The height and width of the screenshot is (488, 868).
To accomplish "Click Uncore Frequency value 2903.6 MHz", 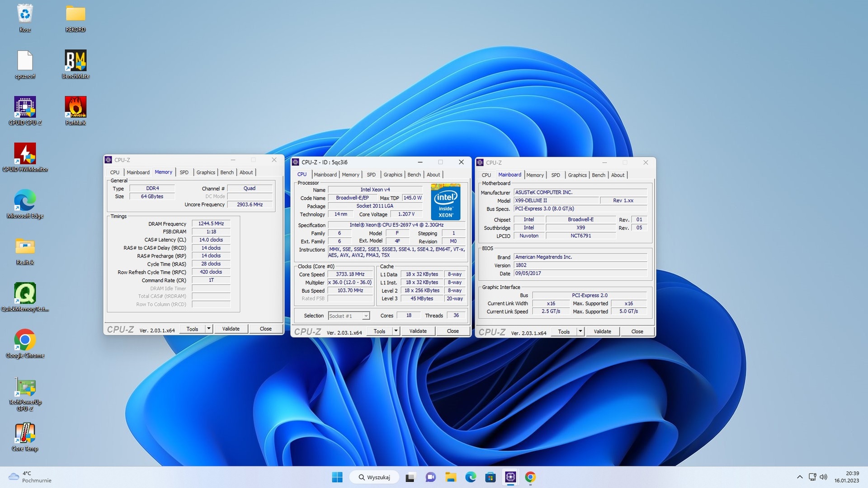I will pyautogui.click(x=250, y=205).
